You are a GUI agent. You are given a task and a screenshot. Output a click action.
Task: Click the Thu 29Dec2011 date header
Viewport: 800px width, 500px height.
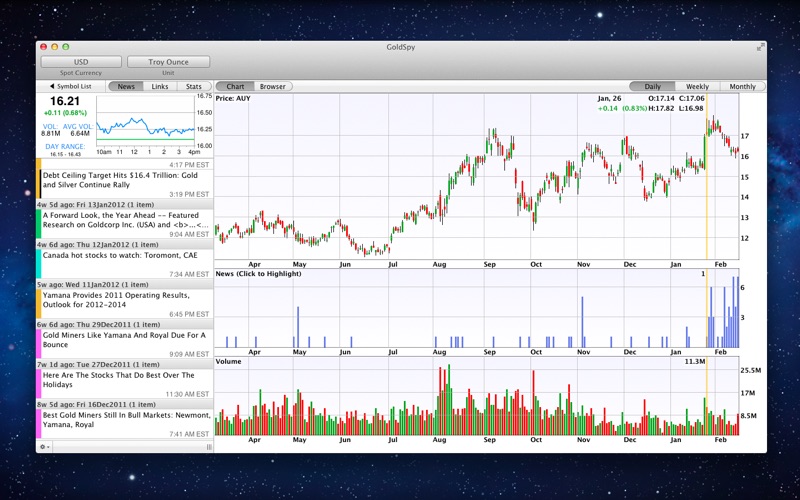pos(125,324)
